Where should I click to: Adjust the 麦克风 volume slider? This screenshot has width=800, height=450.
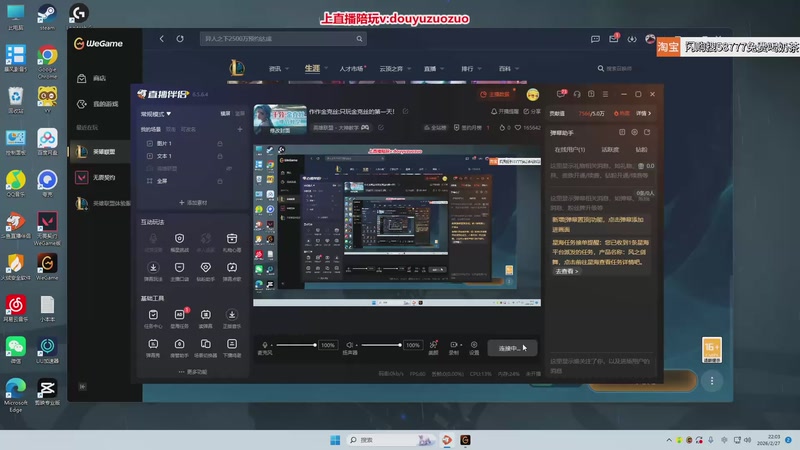tap(296, 345)
